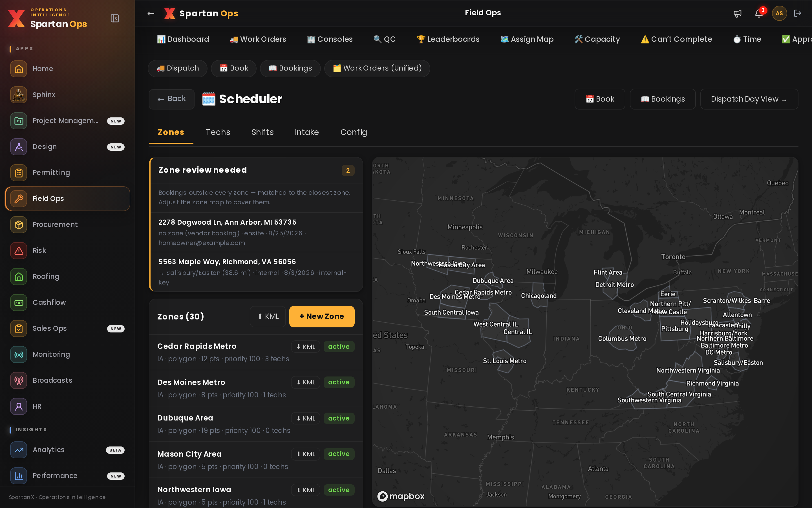Open the Analytics insights icon
The width and height of the screenshot is (812, 508).
[x=19, y=450]
